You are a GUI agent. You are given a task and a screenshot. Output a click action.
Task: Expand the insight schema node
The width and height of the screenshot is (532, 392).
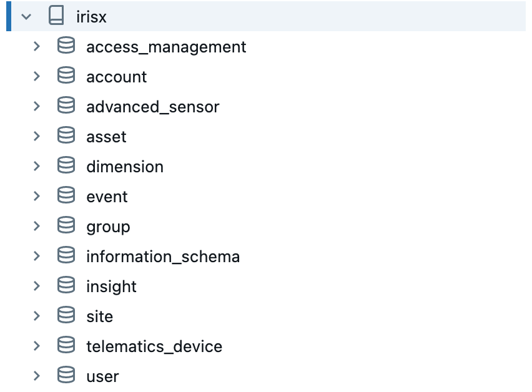point(37,286)
